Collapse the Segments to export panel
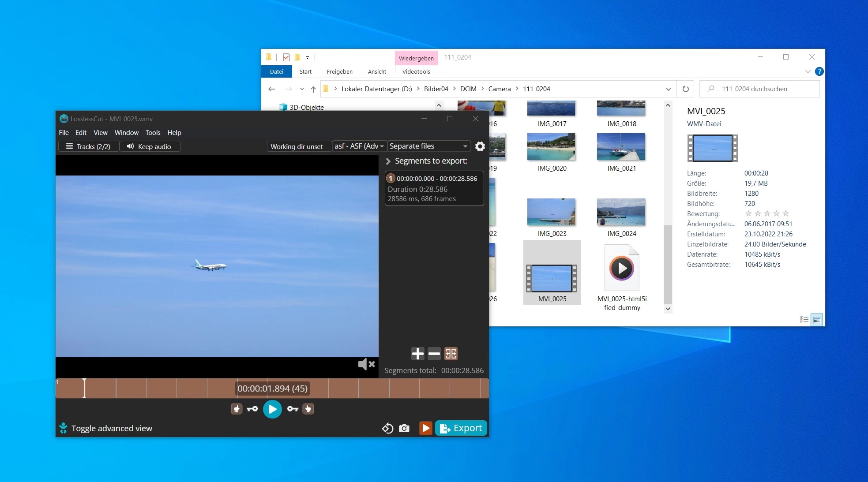This screenshot has height=482, width=868. [x=388, y=161]
